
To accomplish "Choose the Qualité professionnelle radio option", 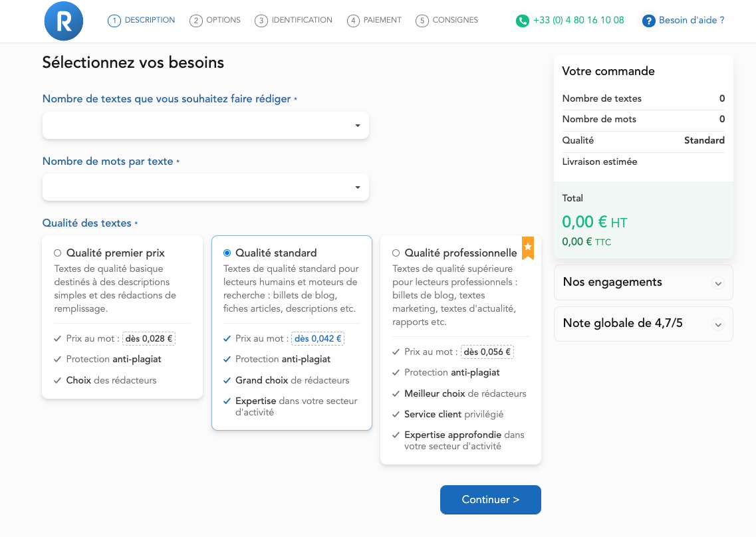I will point(396,253).
